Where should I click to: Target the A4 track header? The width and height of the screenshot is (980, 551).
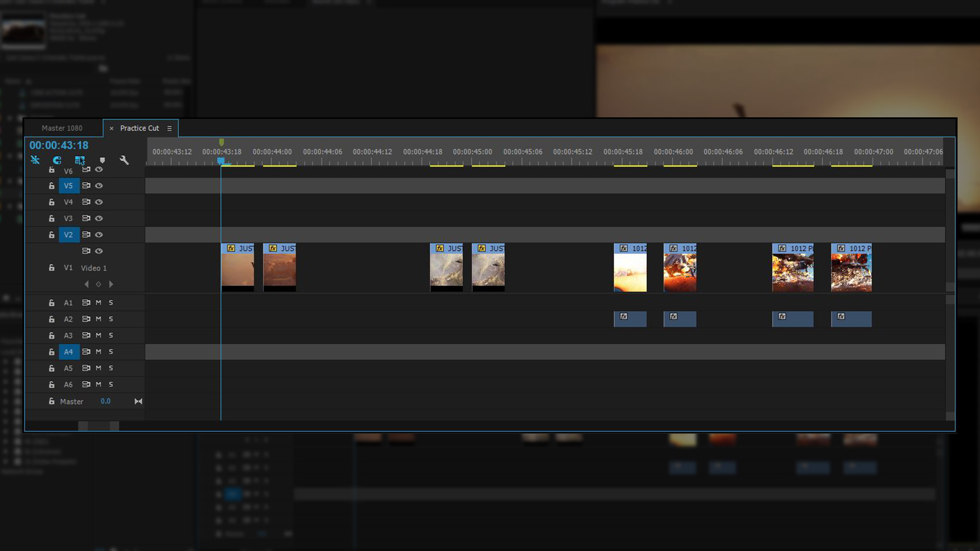tap(68, 352)
